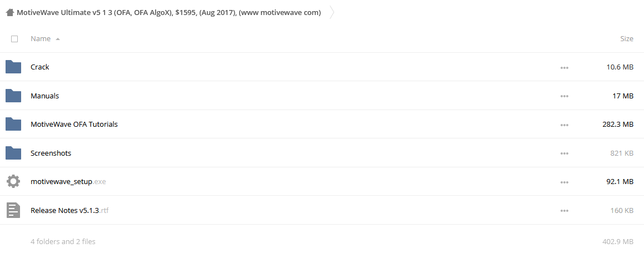Sort the list by Size column

626,38
